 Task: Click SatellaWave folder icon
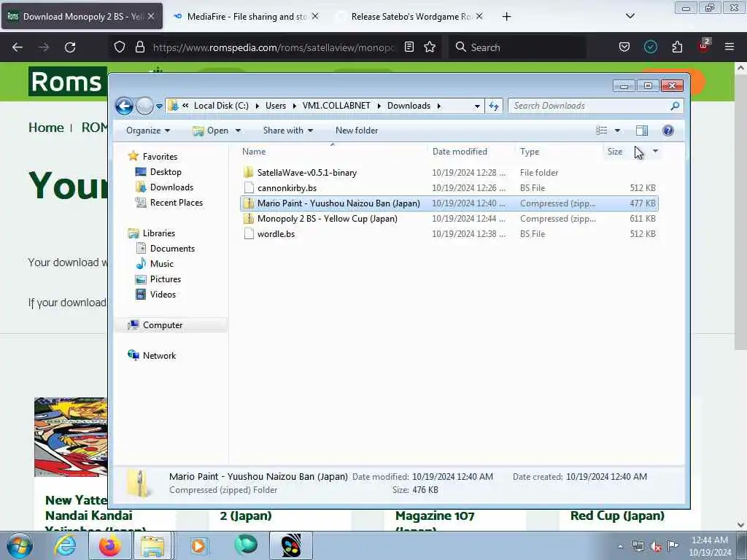click(248, 172)
